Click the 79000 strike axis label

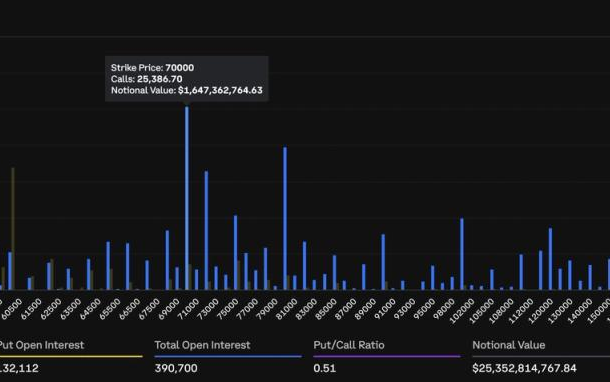pos(267,309)
